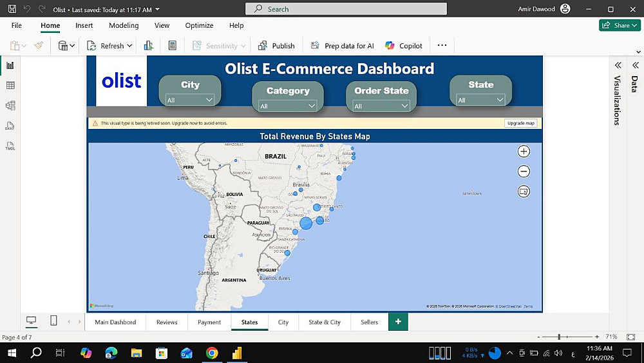The width and height of the screenshot is (644, 363).
Task: Open Chrome from Windows taskbar
Action: (x=212, y=353)
